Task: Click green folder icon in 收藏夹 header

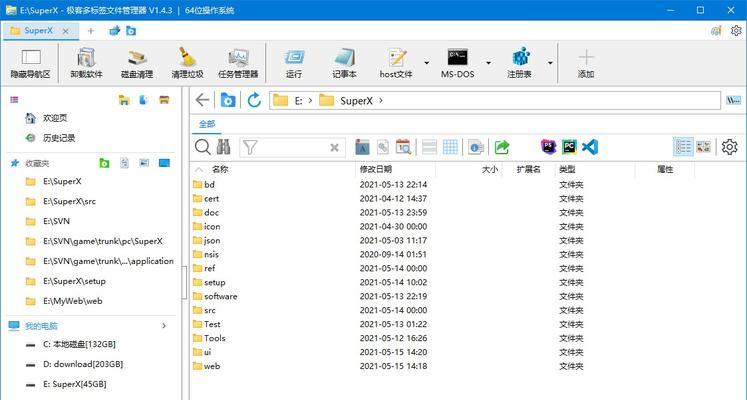Action: (x=104, y=163)
